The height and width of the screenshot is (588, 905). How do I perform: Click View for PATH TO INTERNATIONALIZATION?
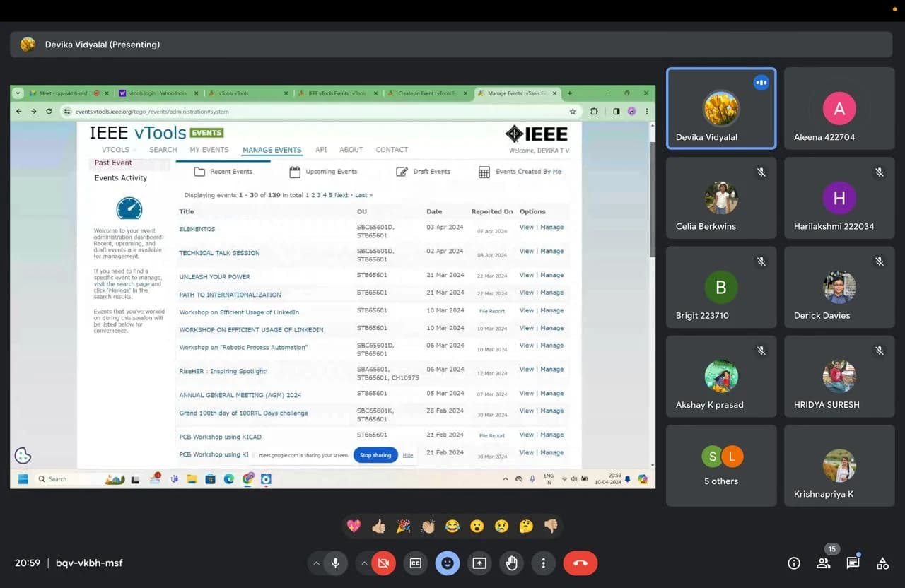527,293
